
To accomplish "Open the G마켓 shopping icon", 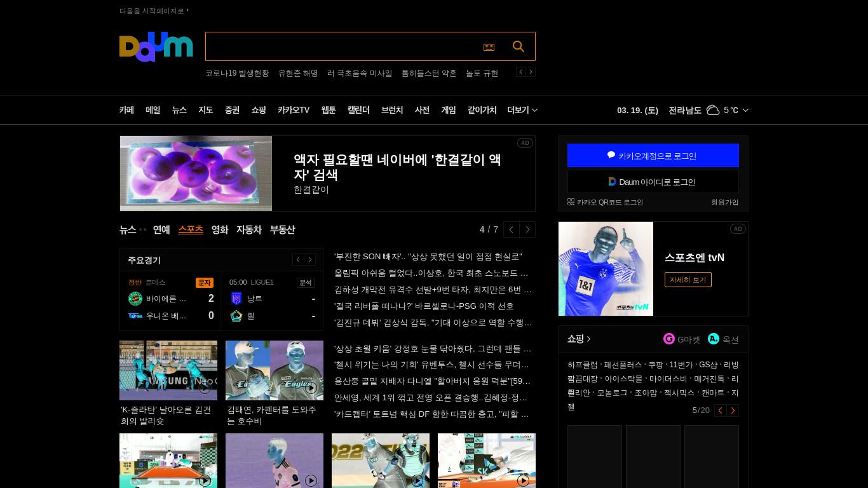I will coord(668,339).
